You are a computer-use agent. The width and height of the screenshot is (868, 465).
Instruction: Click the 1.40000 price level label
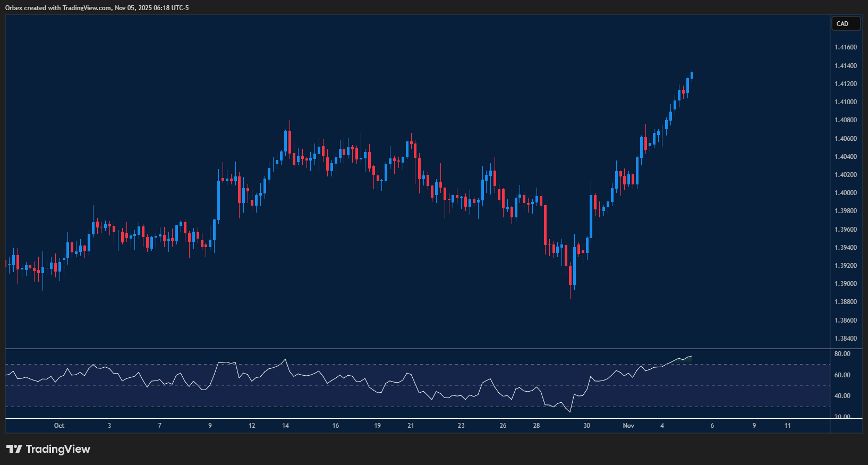845,193
